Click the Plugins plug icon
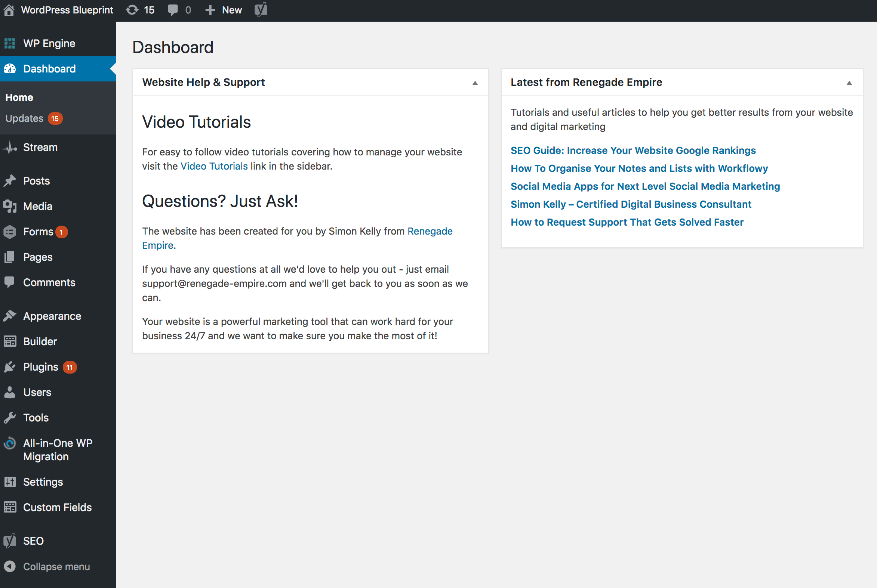 pyautogui.click(x=10, y=367)
